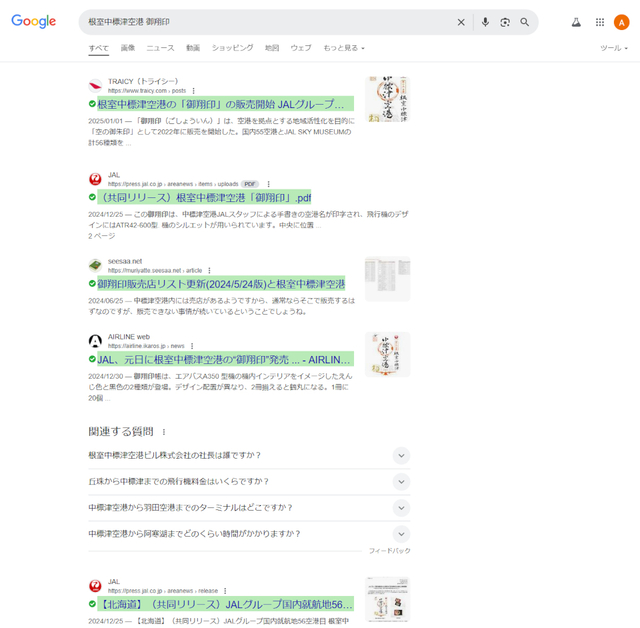Open more options beside JAL PDF URL
Image resolution: width=640 pixels, height=628 pixels.
tap(268, 184)
